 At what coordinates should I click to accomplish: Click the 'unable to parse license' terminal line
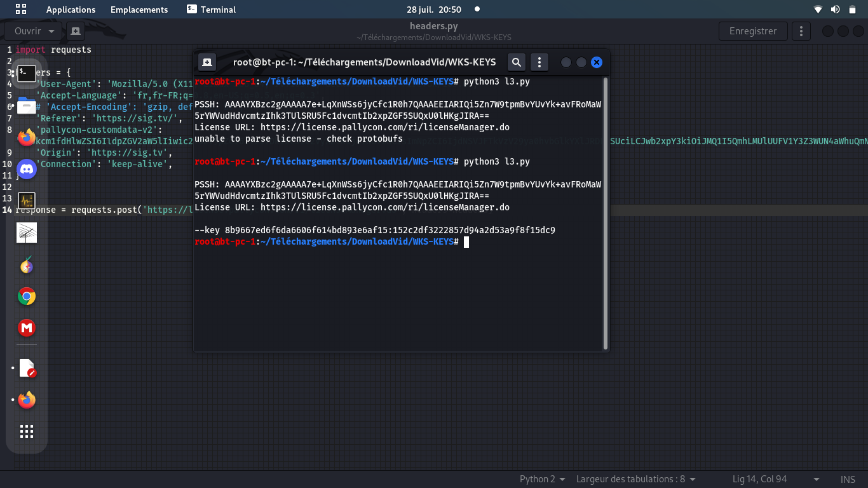tap(299, 139)
